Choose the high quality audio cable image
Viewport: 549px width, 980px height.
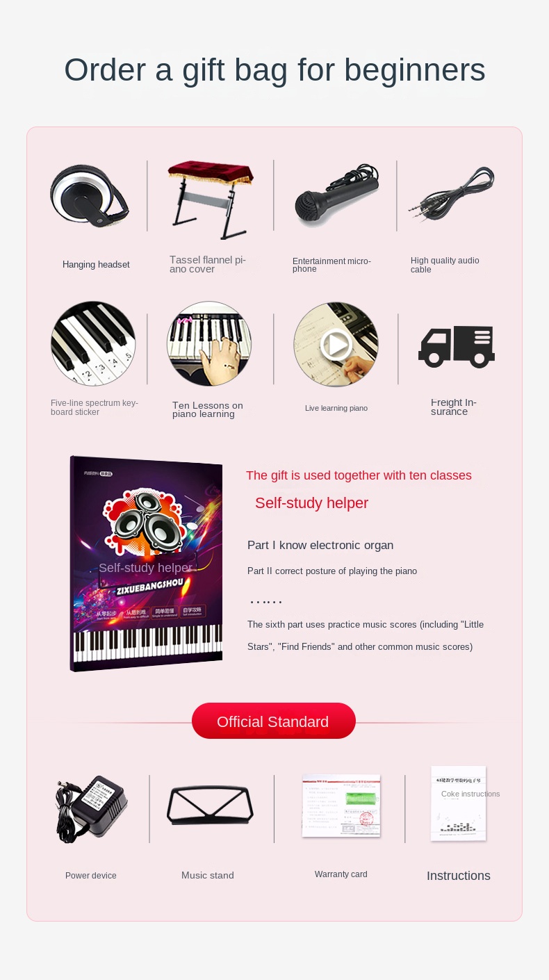450,194
